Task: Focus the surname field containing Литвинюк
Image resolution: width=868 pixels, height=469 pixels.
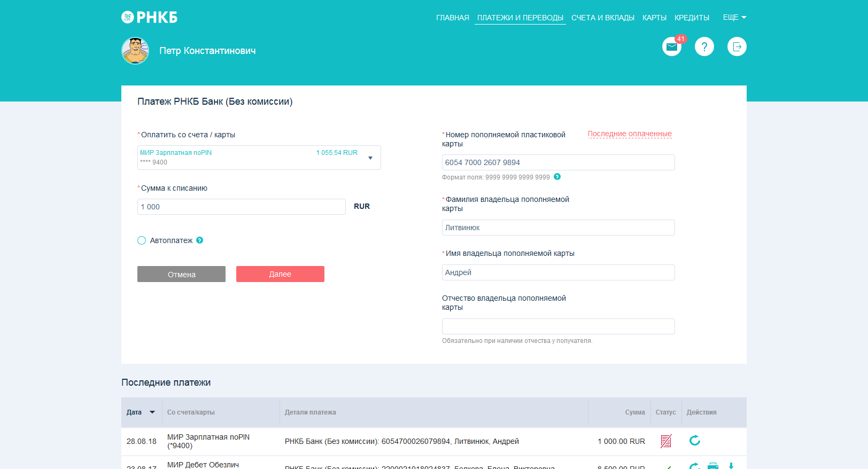Action: pyautogui.click(x=559, y=228)
